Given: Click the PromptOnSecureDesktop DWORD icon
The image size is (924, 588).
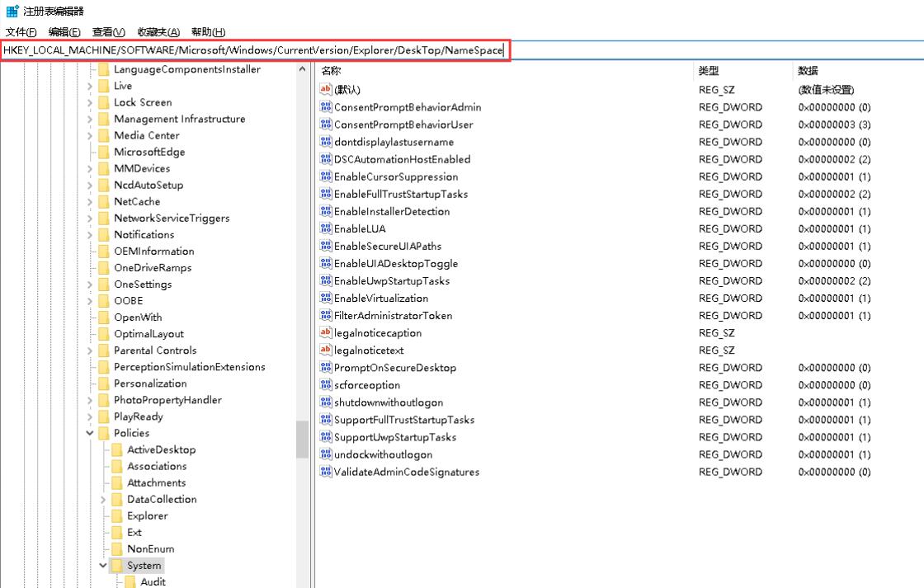Looking at the screenshot, I should click(325, 367).
